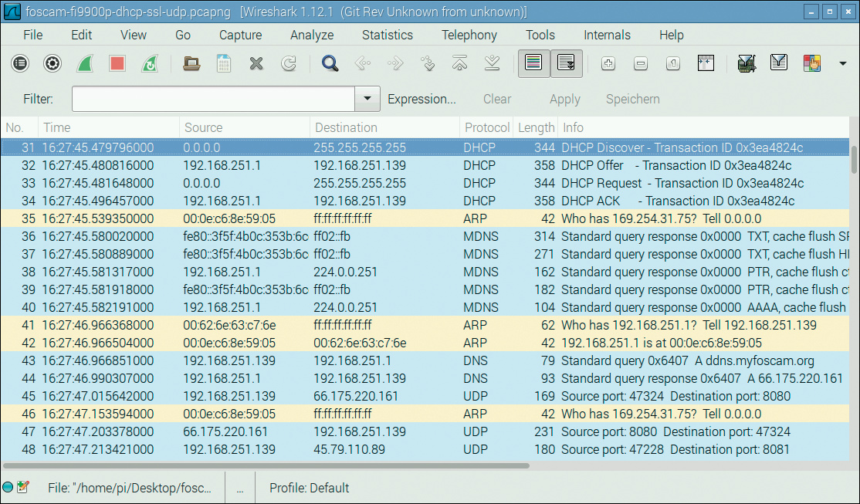
Task: Click into the Filter text field
Action: (x=213, y=99)
